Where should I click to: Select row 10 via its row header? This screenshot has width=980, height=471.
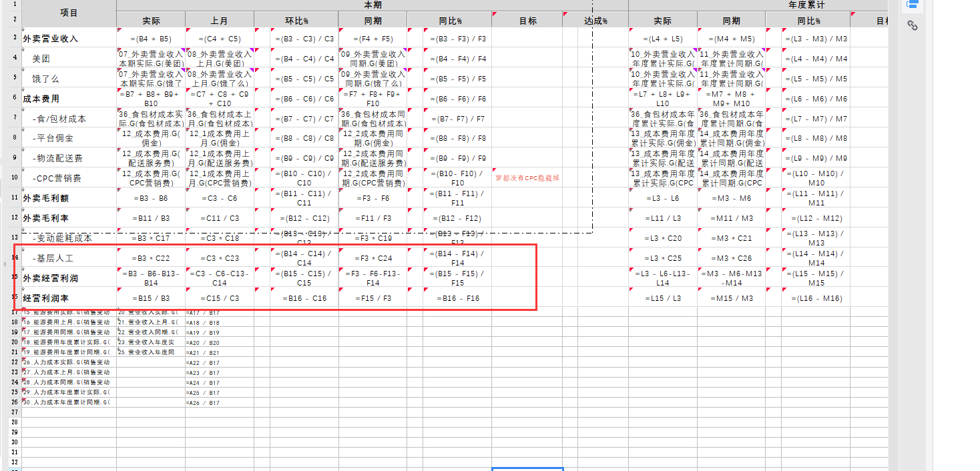coord(14,178)
